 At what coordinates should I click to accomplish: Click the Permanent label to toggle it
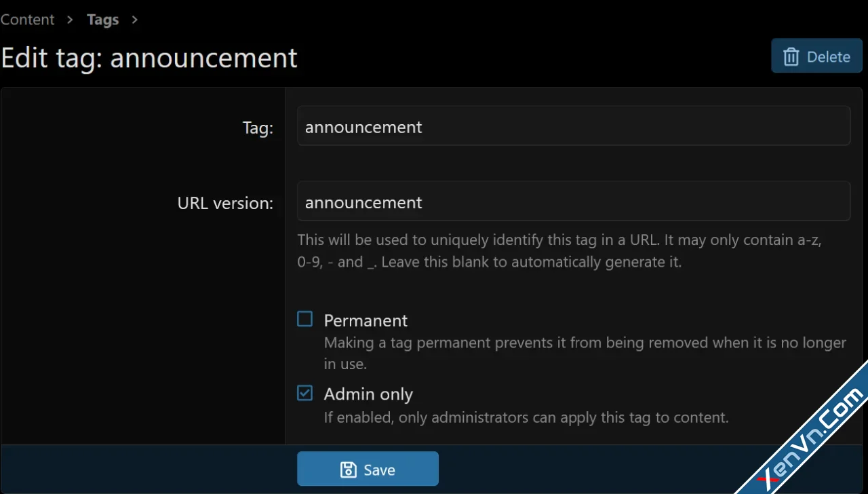coord(366,320)
